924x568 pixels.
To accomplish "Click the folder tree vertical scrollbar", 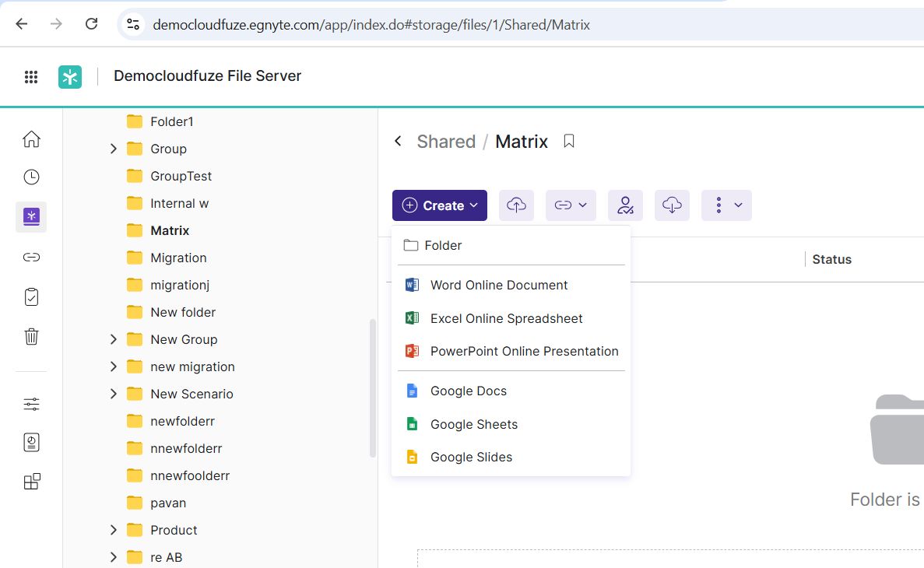I will 372,387.
